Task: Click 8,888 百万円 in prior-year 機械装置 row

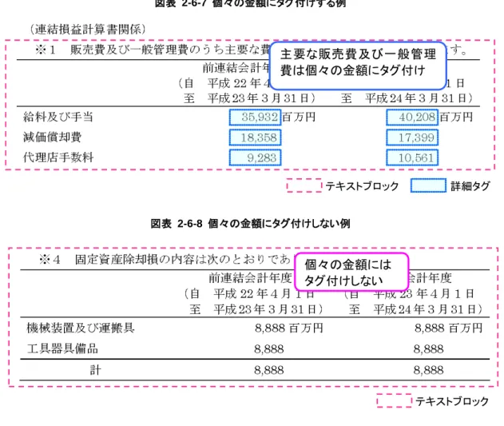Action: coord(288,328)
